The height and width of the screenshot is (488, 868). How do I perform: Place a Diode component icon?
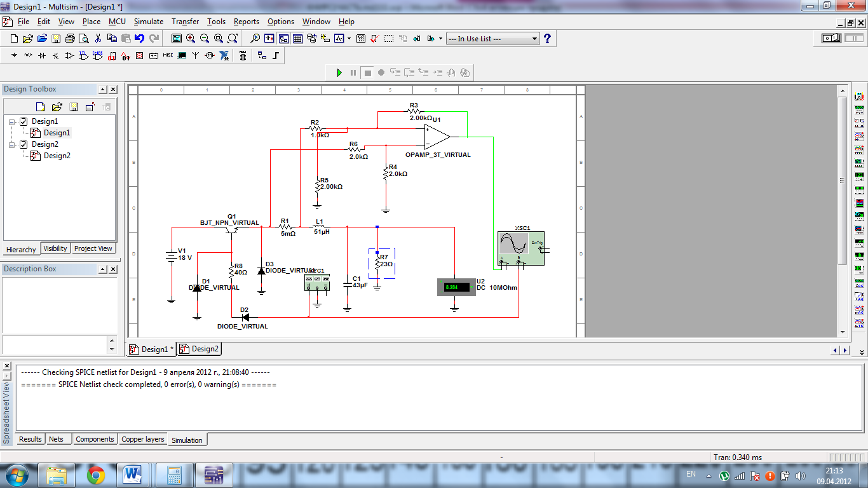(x=42, y=55)
